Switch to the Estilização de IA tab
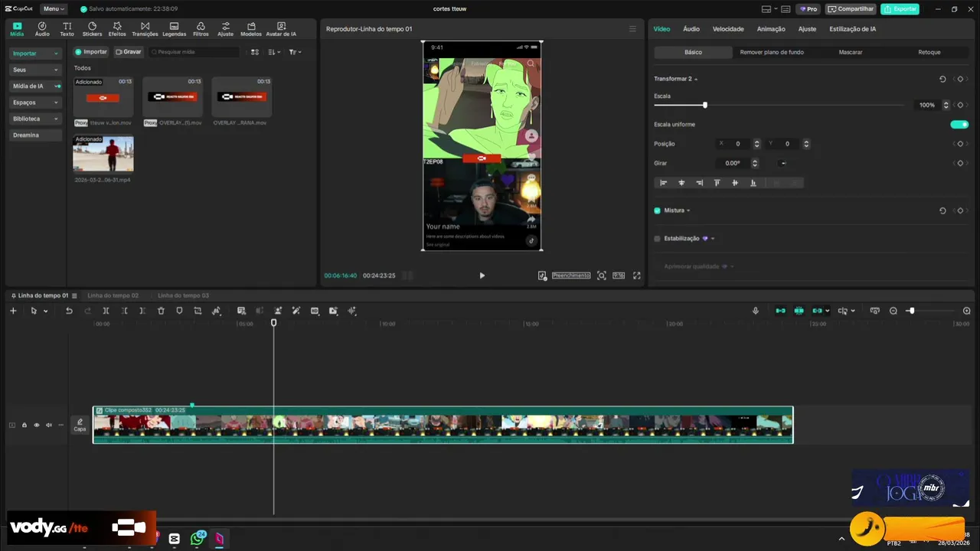980x551 pixels. 852,29
